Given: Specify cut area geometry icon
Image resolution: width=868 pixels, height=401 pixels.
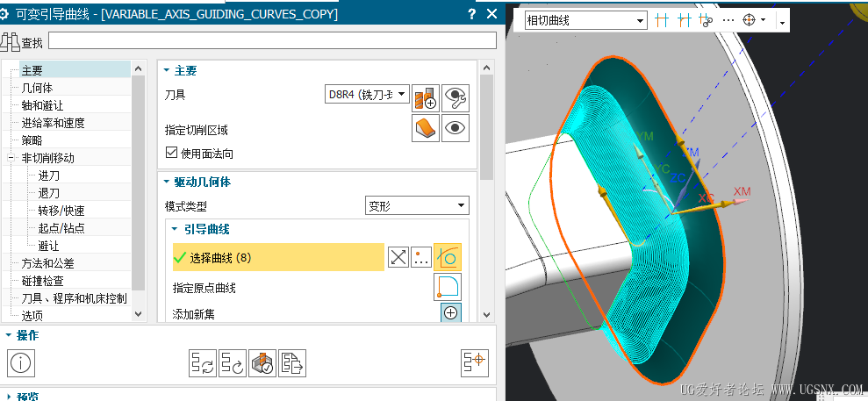Looking at the screenshot, I should (426, 128).
